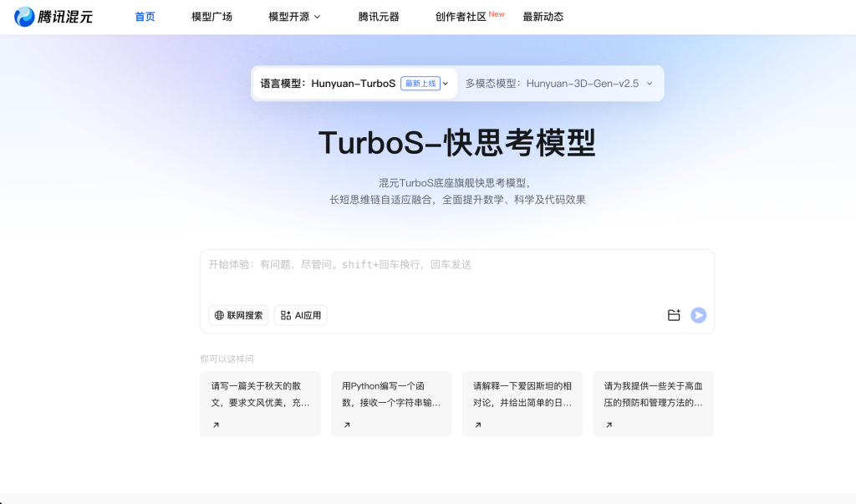Click the globe icon in 联网搜索
The image size is (856, 504).
coord(220,315)
